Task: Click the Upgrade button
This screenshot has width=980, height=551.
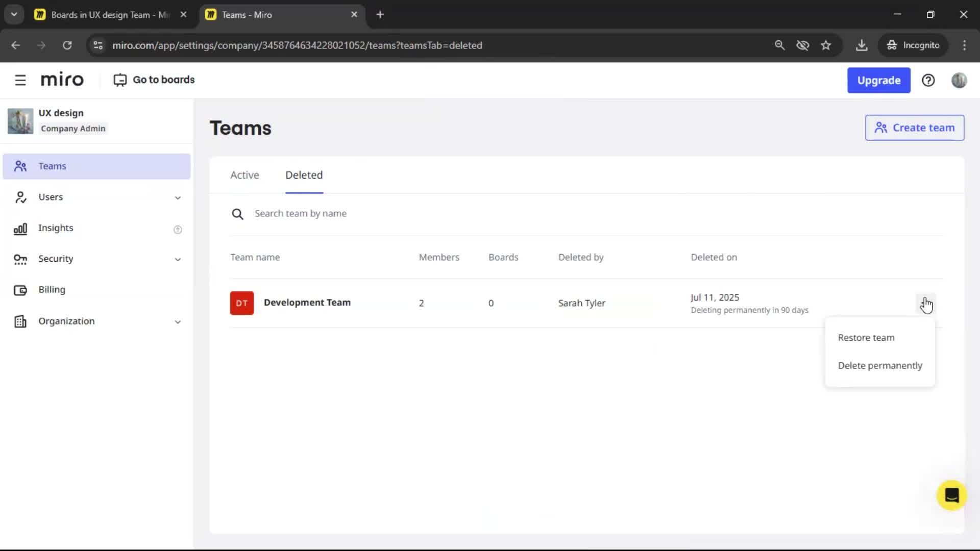Action: 878,80
